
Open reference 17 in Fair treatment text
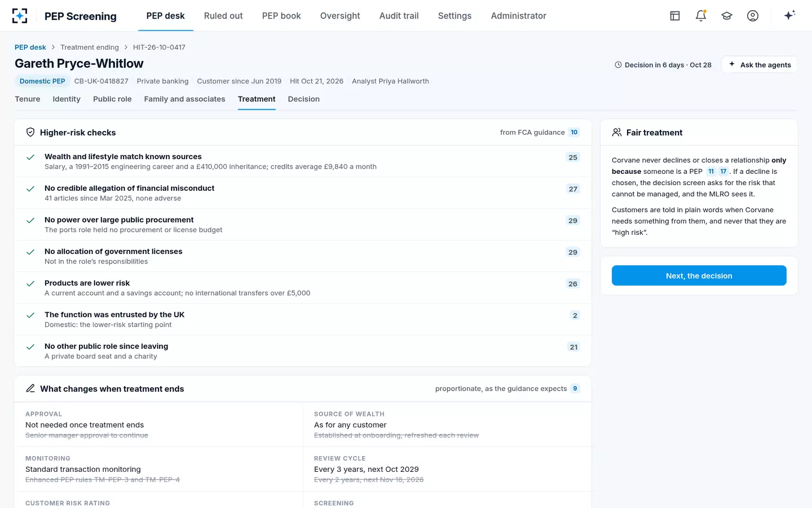pyautogui.click(x=723, y=172)
